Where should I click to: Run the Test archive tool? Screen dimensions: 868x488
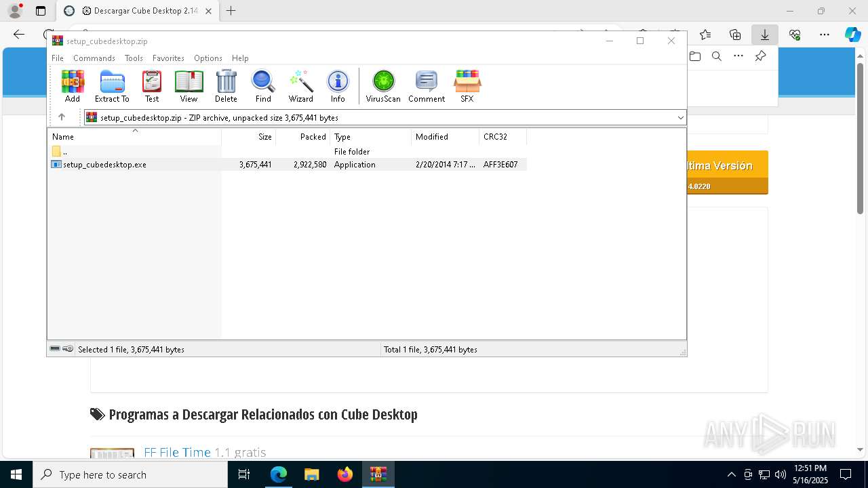tap(152, 86)
